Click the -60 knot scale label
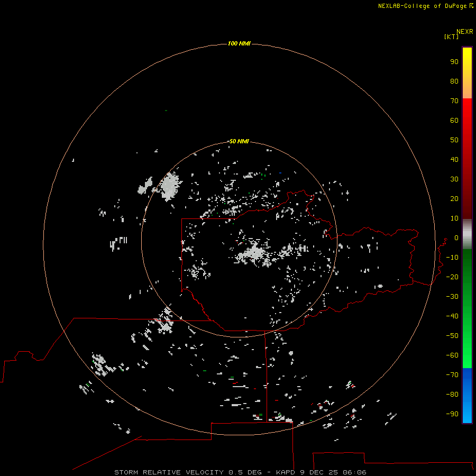Viewport: 476px width, 476px height. 452,355
